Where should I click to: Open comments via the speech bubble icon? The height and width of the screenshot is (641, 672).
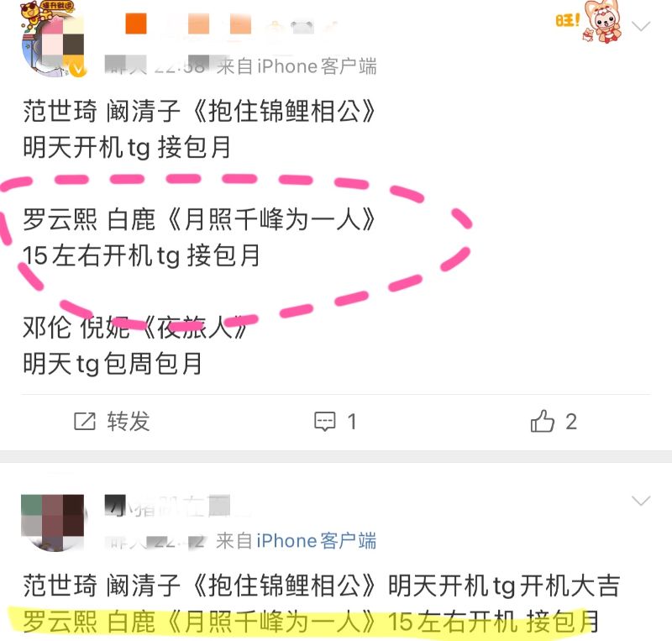tap(325, 422)
